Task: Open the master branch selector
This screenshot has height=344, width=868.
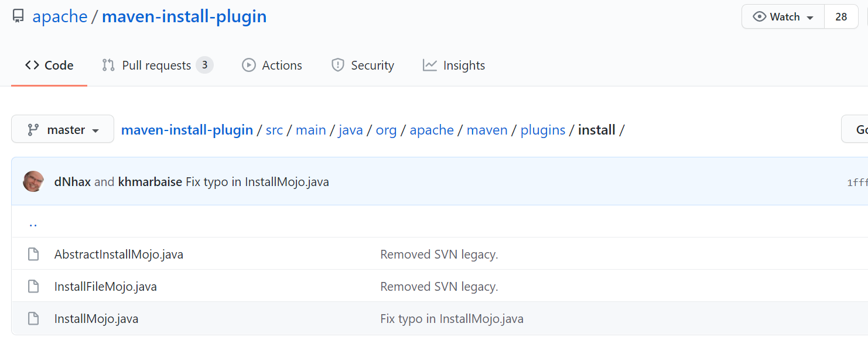Action: (x=63, y=129)
